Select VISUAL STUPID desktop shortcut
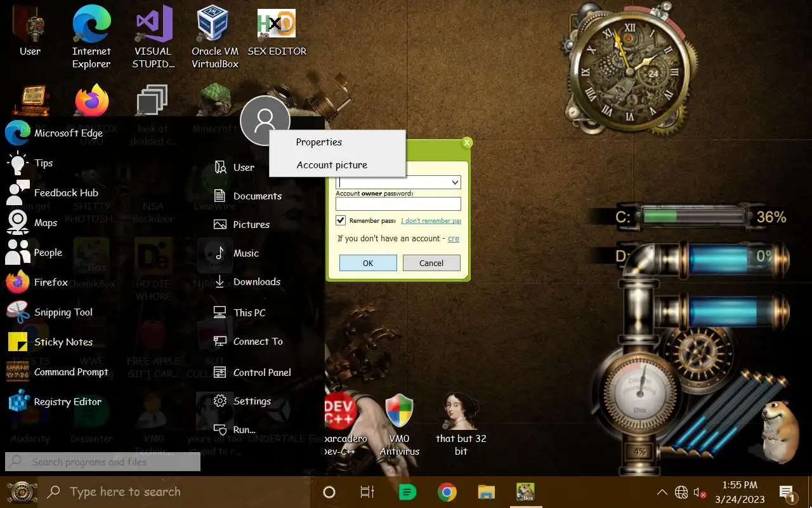This screenshot has width=812, height=508. pos(154,38)
